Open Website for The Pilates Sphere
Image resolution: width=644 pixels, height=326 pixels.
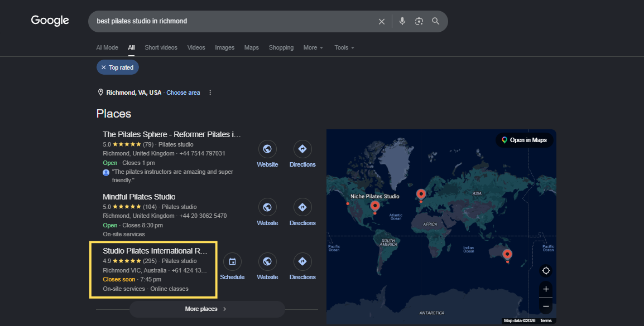tap(267, 154)
